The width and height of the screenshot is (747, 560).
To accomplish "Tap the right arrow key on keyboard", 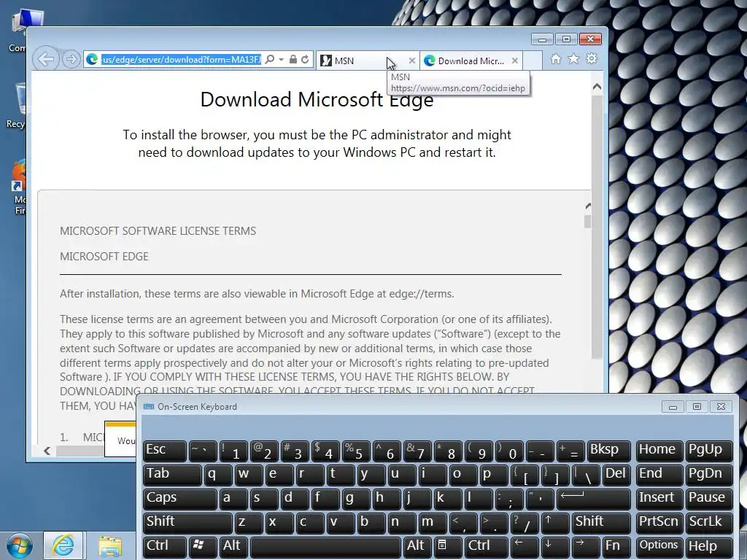I will [x=586, y=546].
